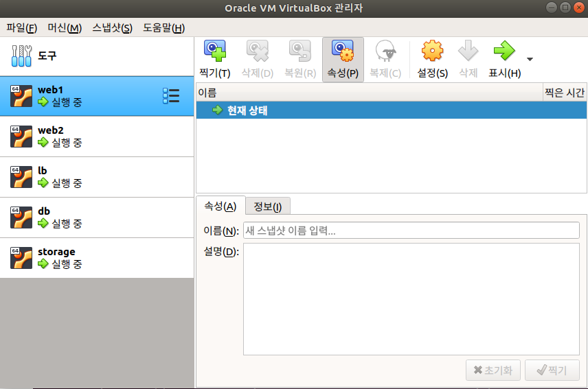Expand the Show button dropdown arrow
This screenshot has width=588, height=389.
530,59
